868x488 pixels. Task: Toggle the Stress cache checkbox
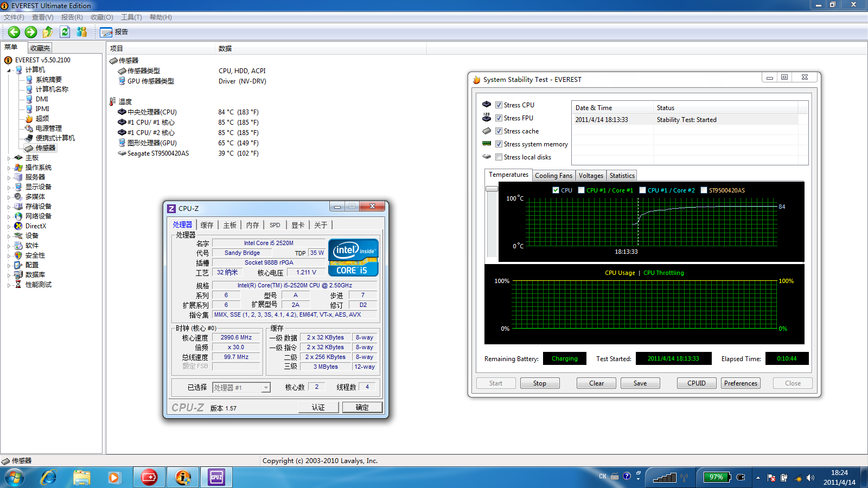(499, 131)
